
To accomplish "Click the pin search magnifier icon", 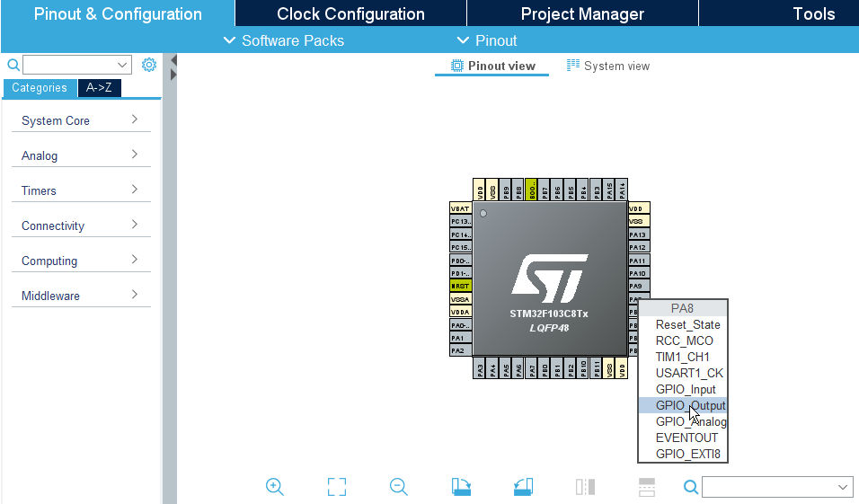I will [691, 486].
